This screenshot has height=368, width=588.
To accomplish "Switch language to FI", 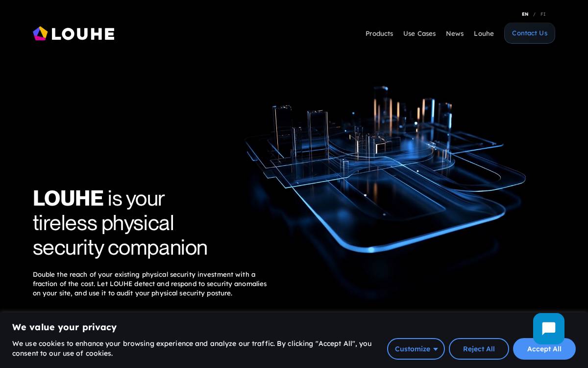I will click(x=543, y=14).
